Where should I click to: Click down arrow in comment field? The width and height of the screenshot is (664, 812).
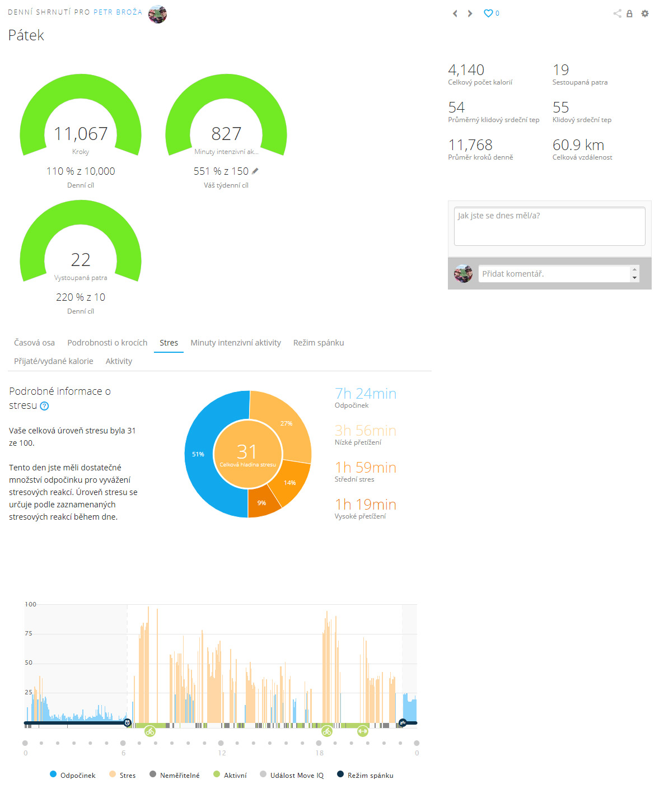(634, 278)
